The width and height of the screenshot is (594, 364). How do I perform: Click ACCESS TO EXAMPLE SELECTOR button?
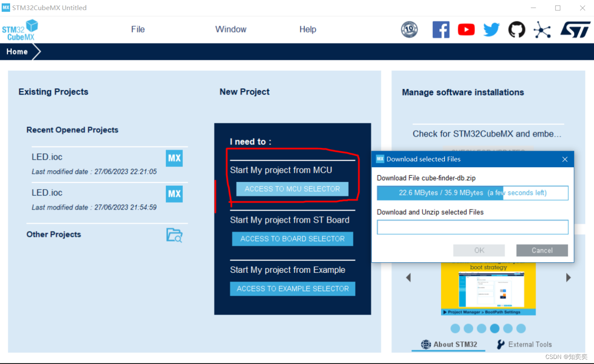point(293,289)
